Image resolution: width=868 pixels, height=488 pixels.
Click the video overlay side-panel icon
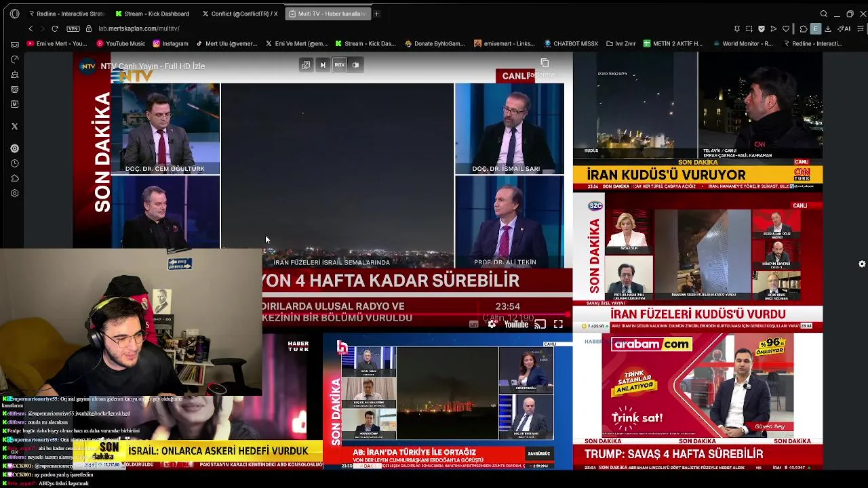pos(356,65)
